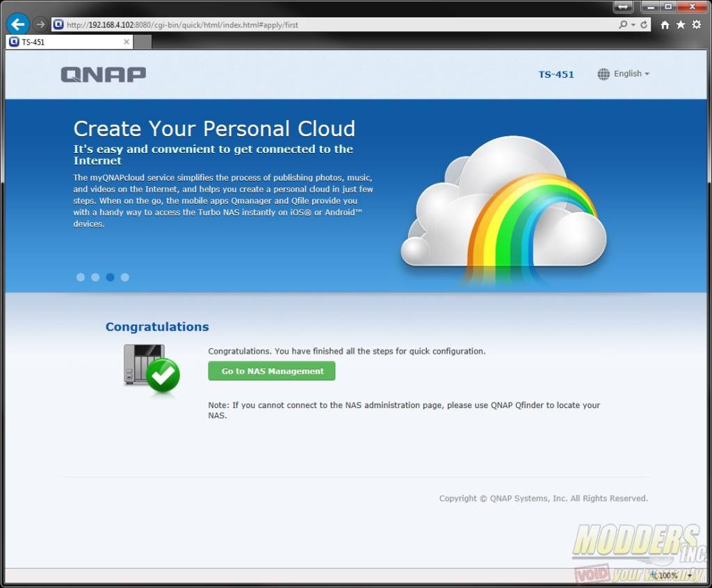Viewport: 712px width, 588px height.
Task: Maximize the browser window
Action: 668,7
